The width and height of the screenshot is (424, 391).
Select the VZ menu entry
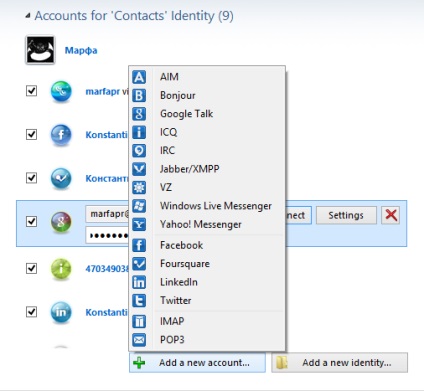[207, 187]
